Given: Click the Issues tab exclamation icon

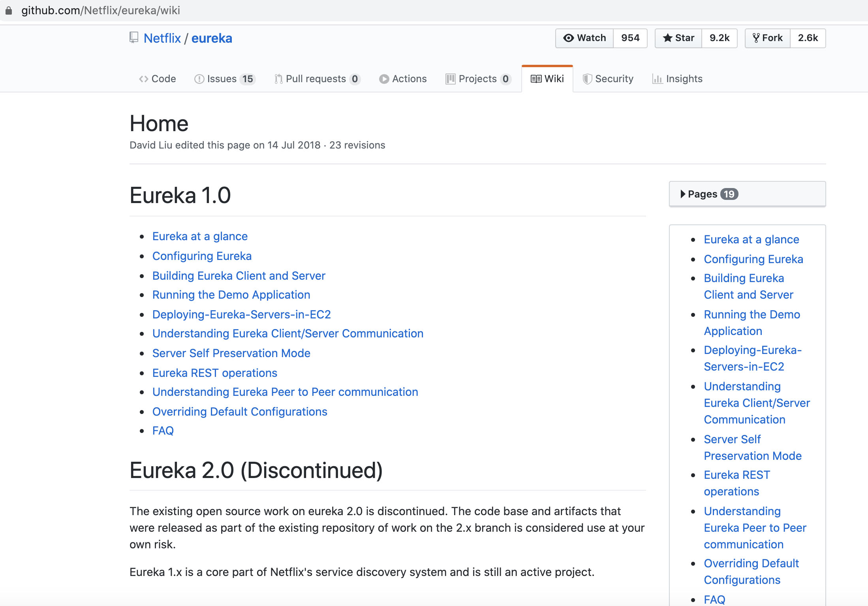Looking at the screenshot, I should (199, 79).
